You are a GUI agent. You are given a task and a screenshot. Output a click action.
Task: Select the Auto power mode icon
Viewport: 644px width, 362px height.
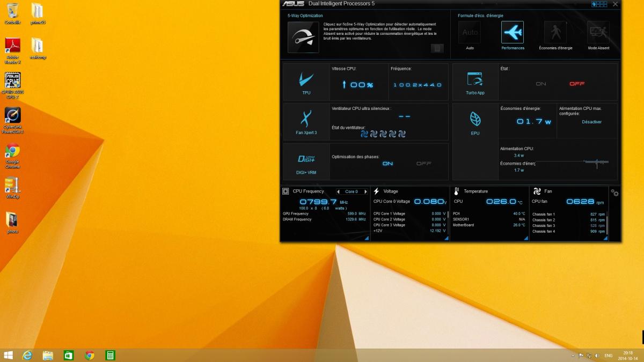point(470,32)
